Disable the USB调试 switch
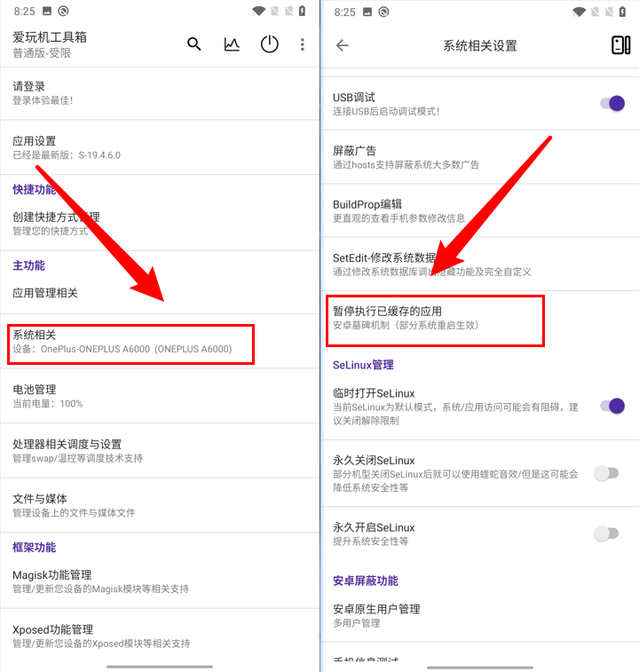 [x=612, y=103]
